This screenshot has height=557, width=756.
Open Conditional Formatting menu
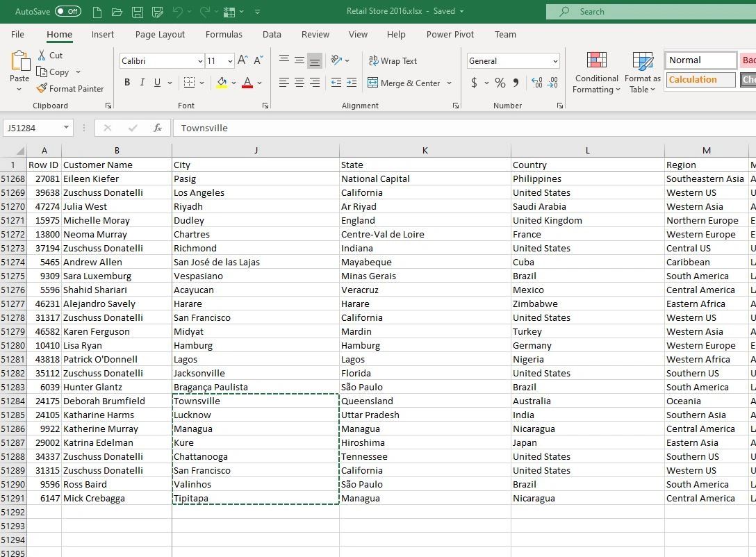[x=596, y=73]
